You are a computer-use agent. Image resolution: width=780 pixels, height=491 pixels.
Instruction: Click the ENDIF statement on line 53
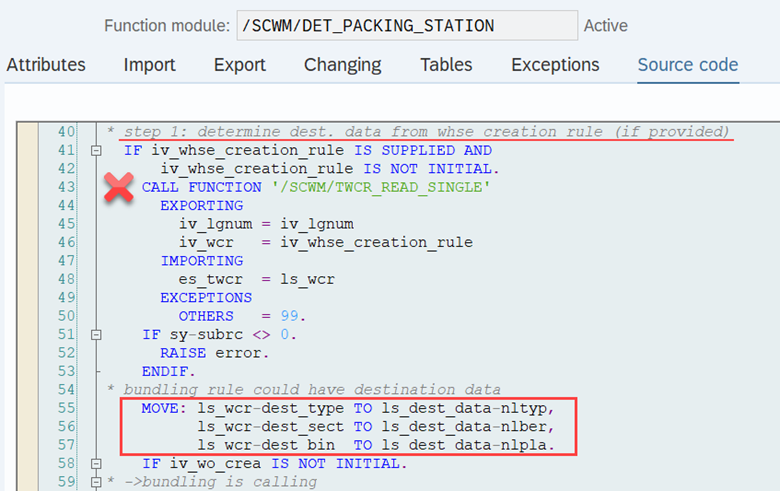(169, 371)
